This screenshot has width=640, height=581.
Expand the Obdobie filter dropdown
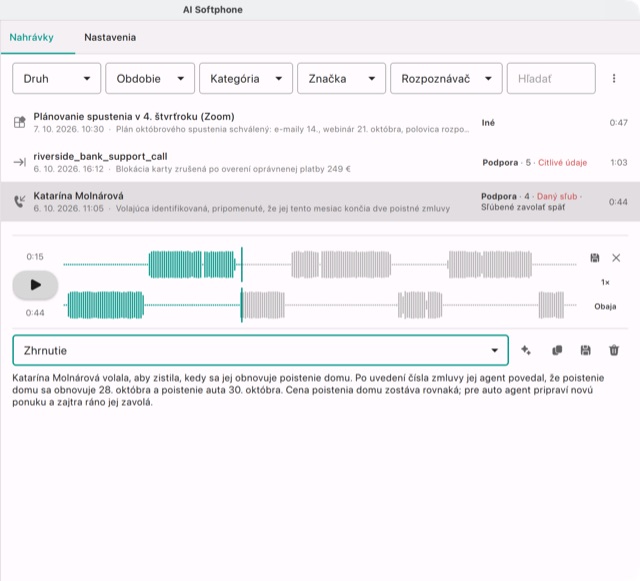coord(150,78)
